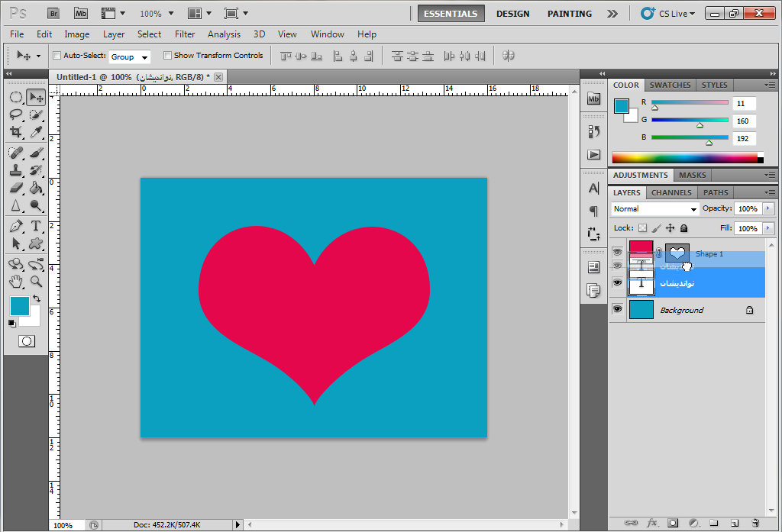Switch to the Channels tab
The image size is (782, 532).
tap(671, 193)
